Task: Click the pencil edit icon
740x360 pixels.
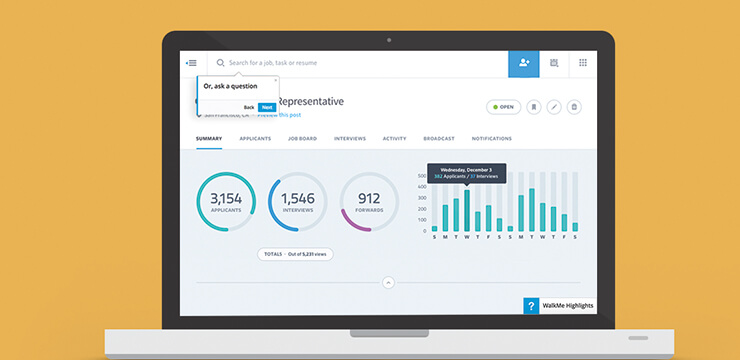Action: tap(554, 107)
